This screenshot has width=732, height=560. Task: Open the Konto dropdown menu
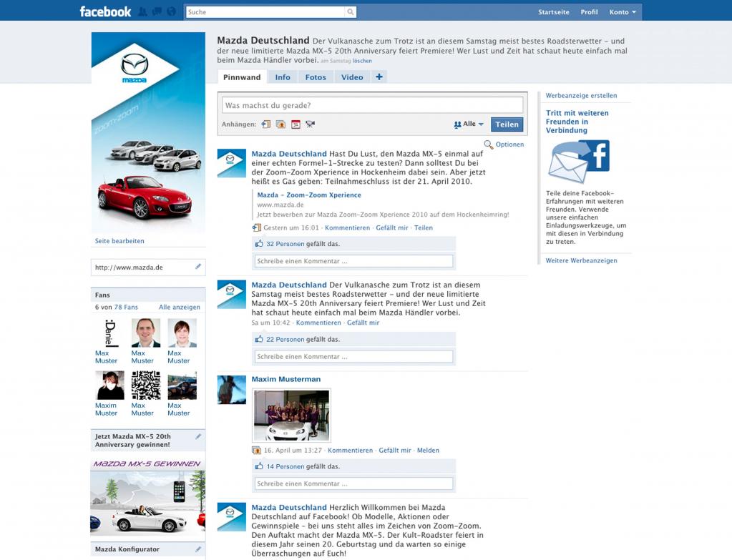pos(623,12)
